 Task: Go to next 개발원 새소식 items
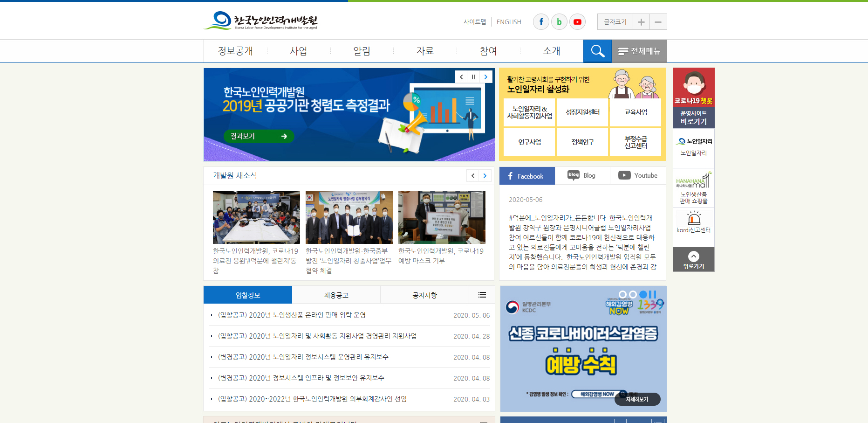click(485, 176)
